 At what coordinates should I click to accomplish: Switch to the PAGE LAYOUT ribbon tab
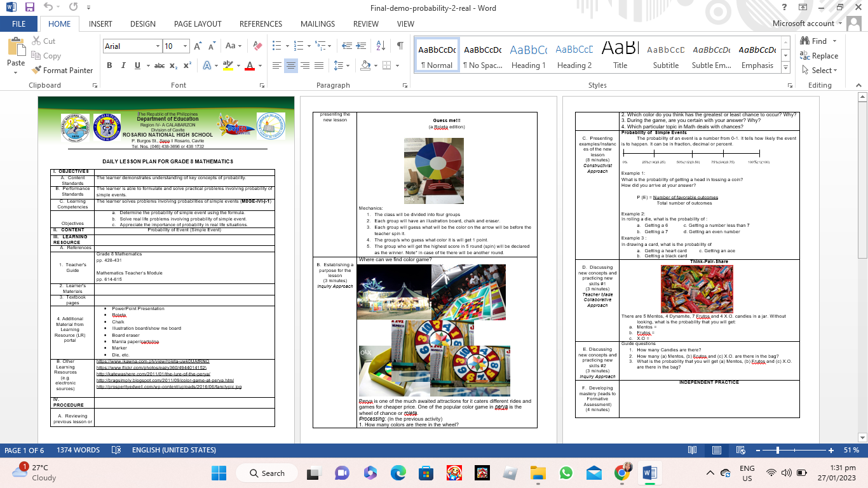point(198,24)
